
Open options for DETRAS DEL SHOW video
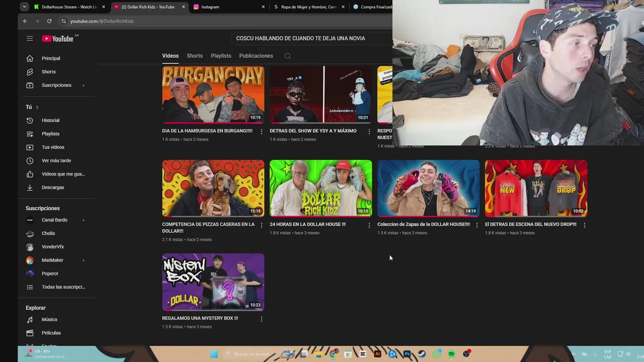(369, 131)
